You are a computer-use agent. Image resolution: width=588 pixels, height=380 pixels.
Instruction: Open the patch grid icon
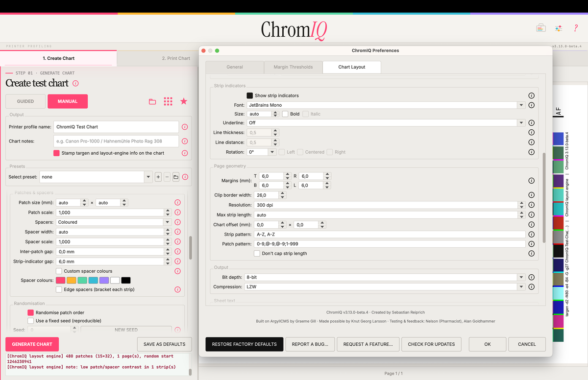point(168,101)
